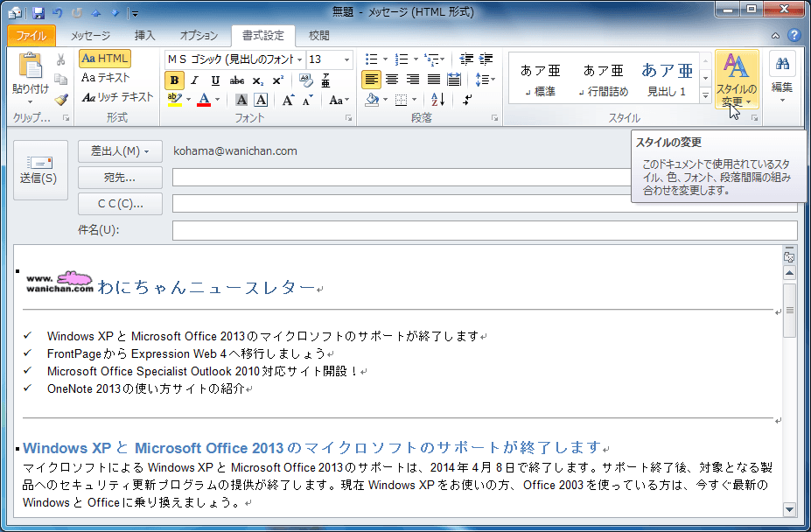The width and height of the screenshot is (811, 532).
Task: Open the bullet list dropdown arrow
Action: (385, 59)
